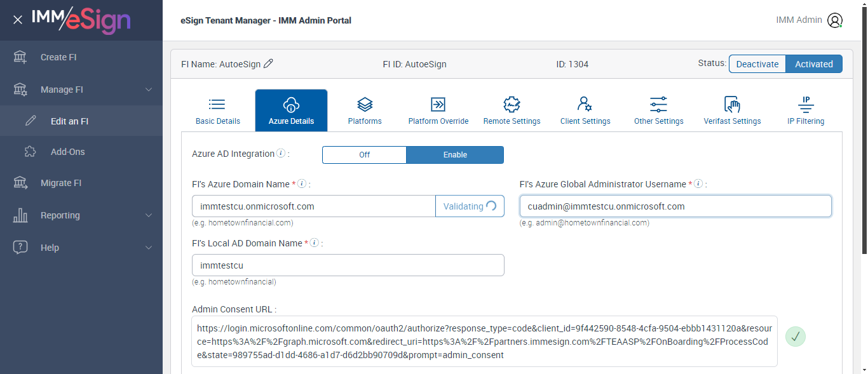Open Add-Ons in the sidebar

81,152
